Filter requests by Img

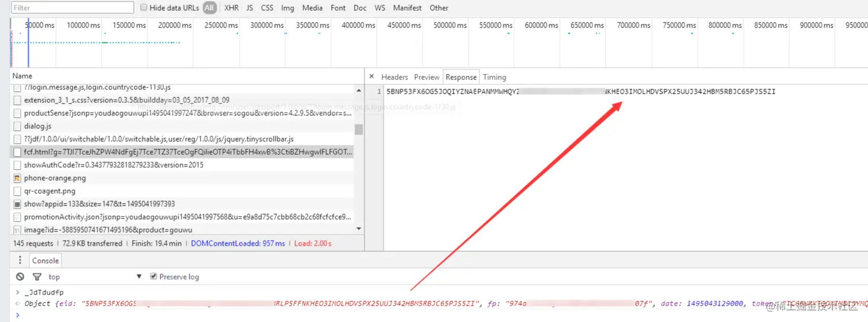tap(288, 8)
